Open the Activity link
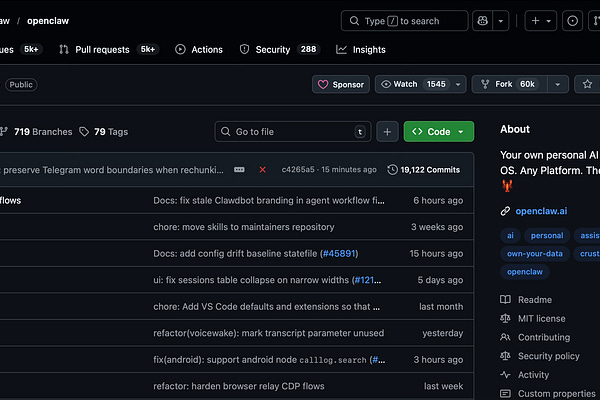 tap(533, 375)
